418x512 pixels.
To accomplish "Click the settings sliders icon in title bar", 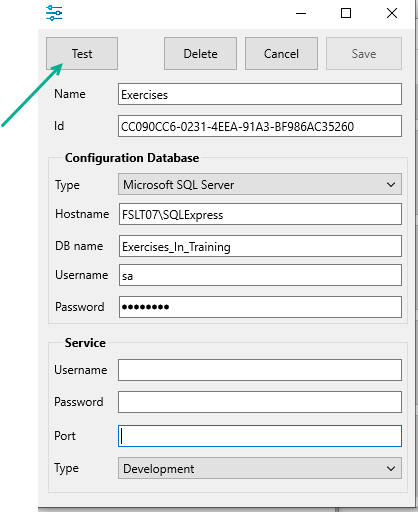I will click(x=54, y=13).
